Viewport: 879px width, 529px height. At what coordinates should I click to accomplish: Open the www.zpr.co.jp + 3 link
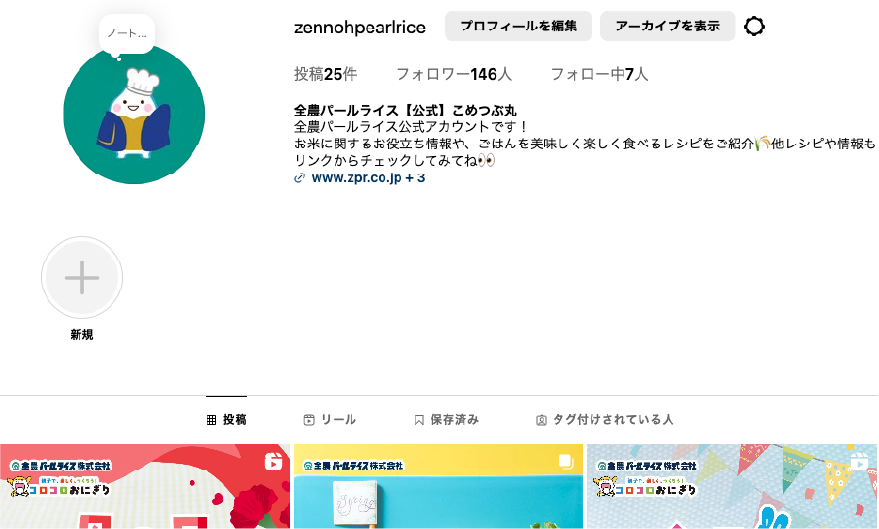[x=368, y=178]
